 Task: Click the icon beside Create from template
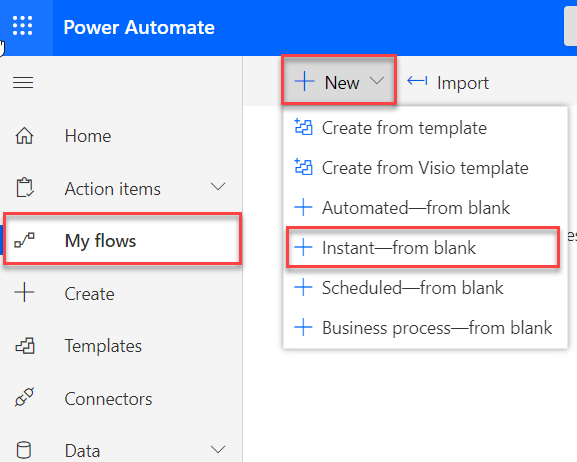point(304,127)
